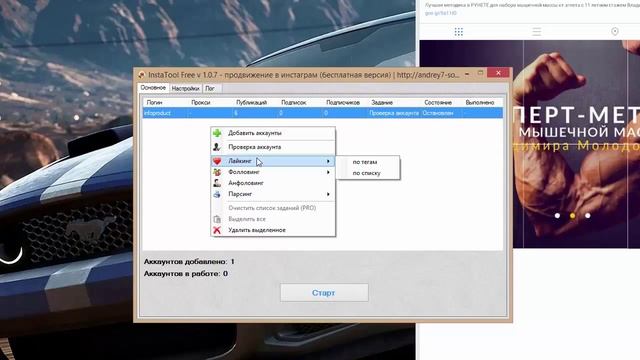The height and width of the screenshot is (360, 640).
Task: Switch to grid view in browser profile
Action: 459,32
